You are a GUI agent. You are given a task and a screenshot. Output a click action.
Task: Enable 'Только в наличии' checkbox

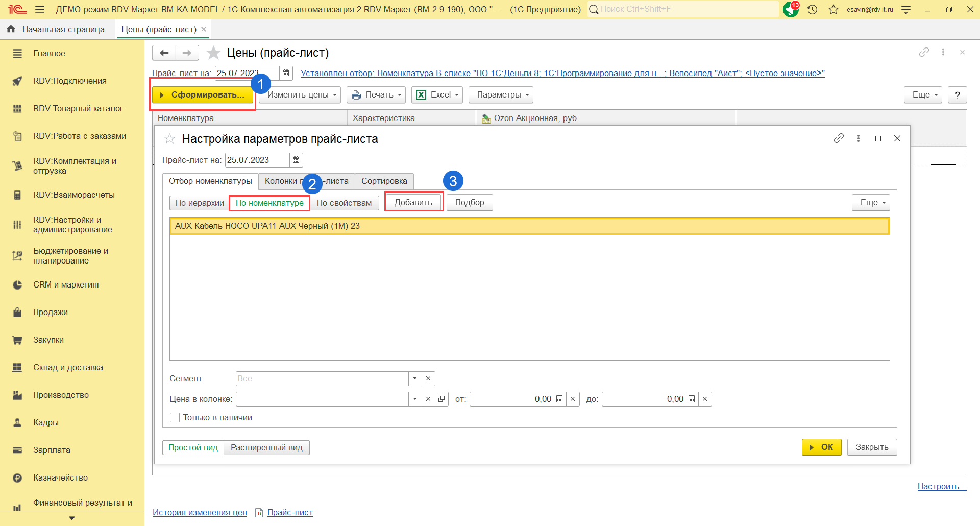point(175,418)
